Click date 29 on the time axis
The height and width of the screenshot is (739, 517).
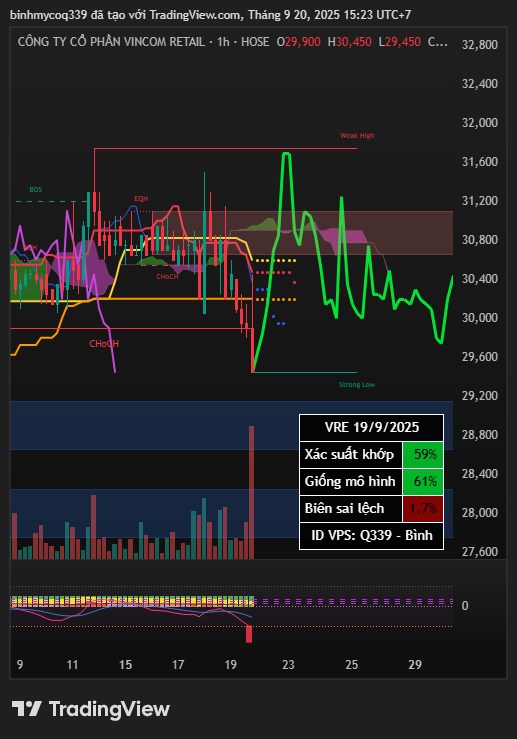pos(415,665)
